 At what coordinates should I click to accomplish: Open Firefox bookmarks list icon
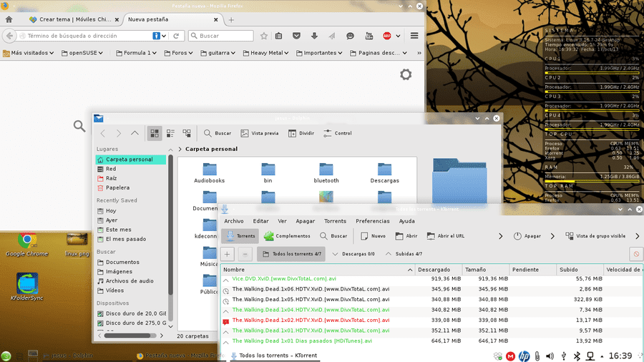tap(278, 36)
